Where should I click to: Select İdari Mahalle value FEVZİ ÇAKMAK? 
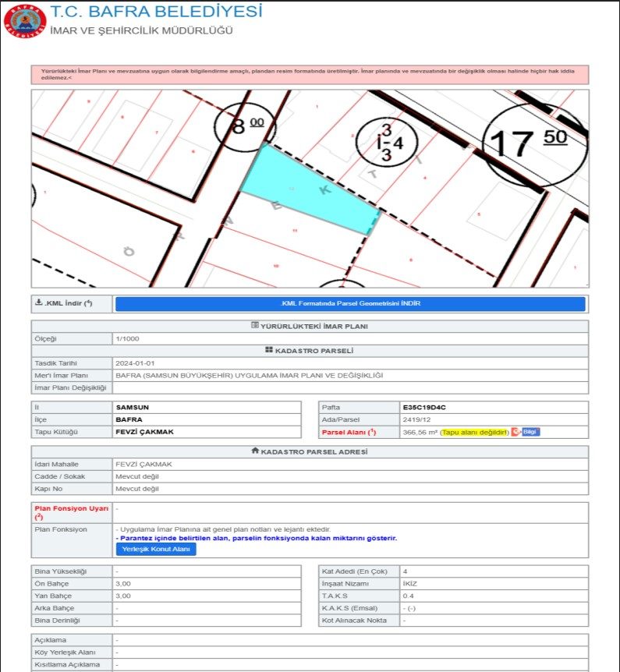pos(143,464)
